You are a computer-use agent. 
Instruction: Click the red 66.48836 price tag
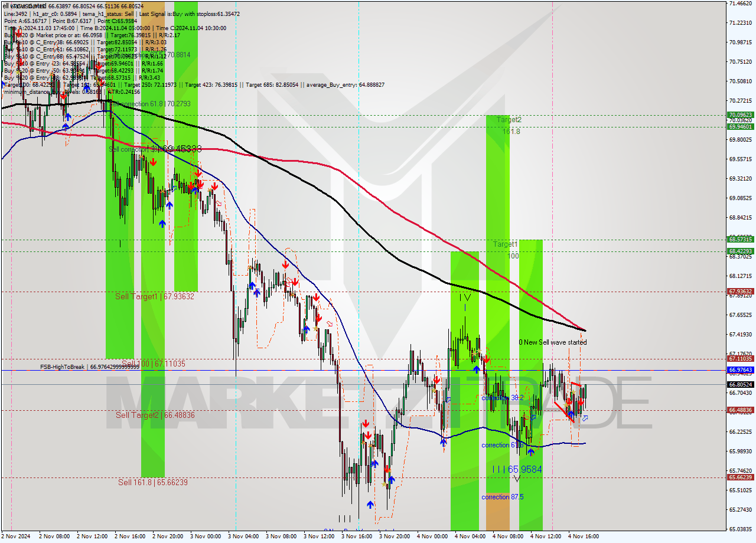(741, 410)
